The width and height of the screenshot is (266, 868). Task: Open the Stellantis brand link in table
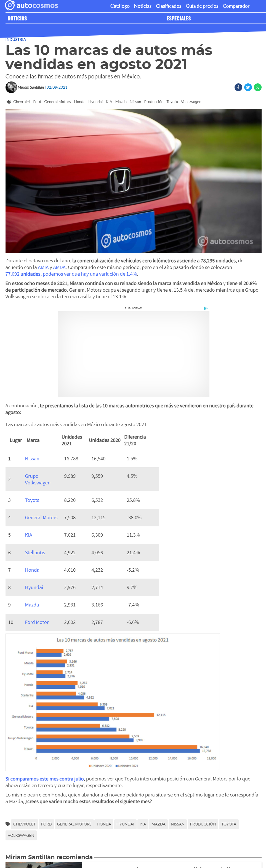click(x=35, y=553)
